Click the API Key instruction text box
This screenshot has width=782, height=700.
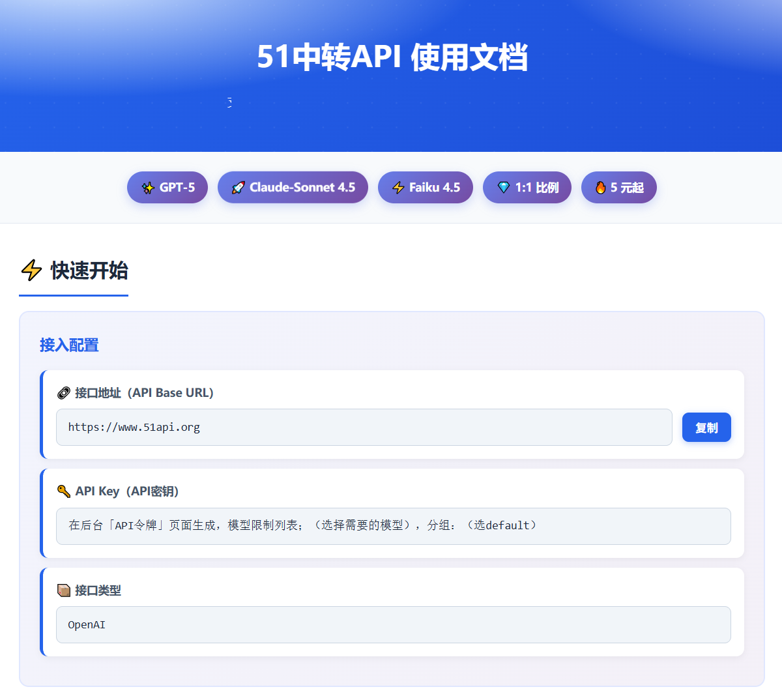click(x=393, y=526)
